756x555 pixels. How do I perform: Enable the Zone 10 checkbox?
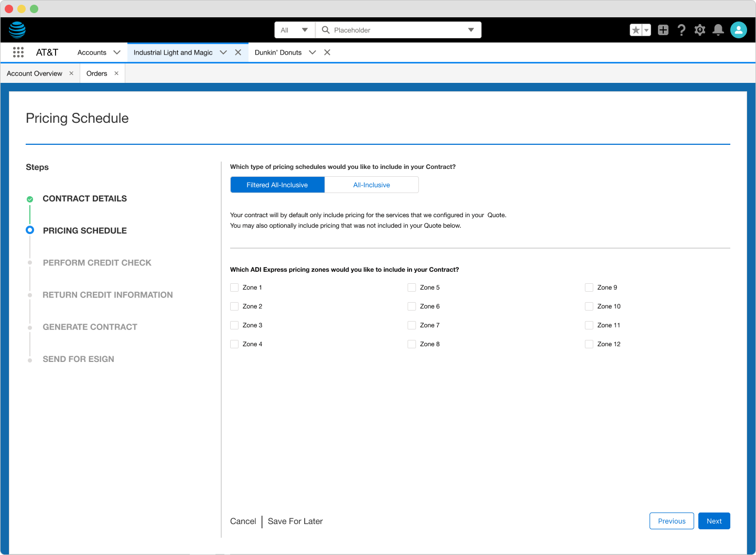point(589,306)
